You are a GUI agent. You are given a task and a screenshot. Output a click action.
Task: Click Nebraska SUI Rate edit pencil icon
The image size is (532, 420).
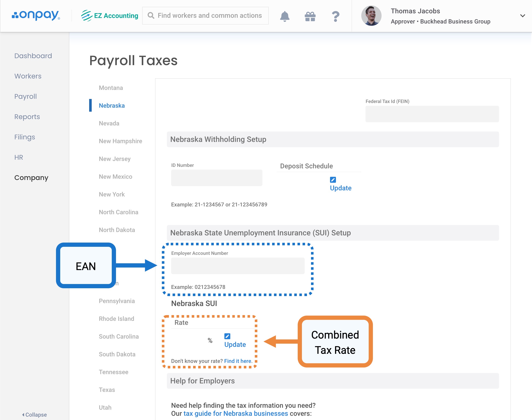(x=227, y=336)
